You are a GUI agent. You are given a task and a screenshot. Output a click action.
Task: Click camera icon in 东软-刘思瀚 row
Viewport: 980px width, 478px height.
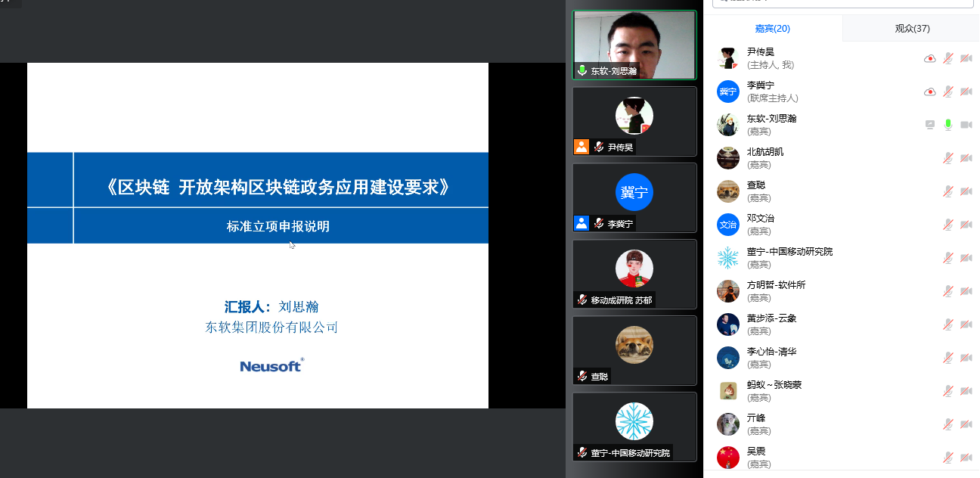coord(966,125)
